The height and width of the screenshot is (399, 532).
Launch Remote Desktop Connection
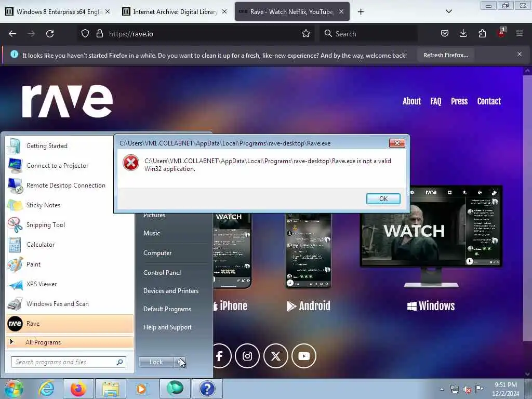70,185
